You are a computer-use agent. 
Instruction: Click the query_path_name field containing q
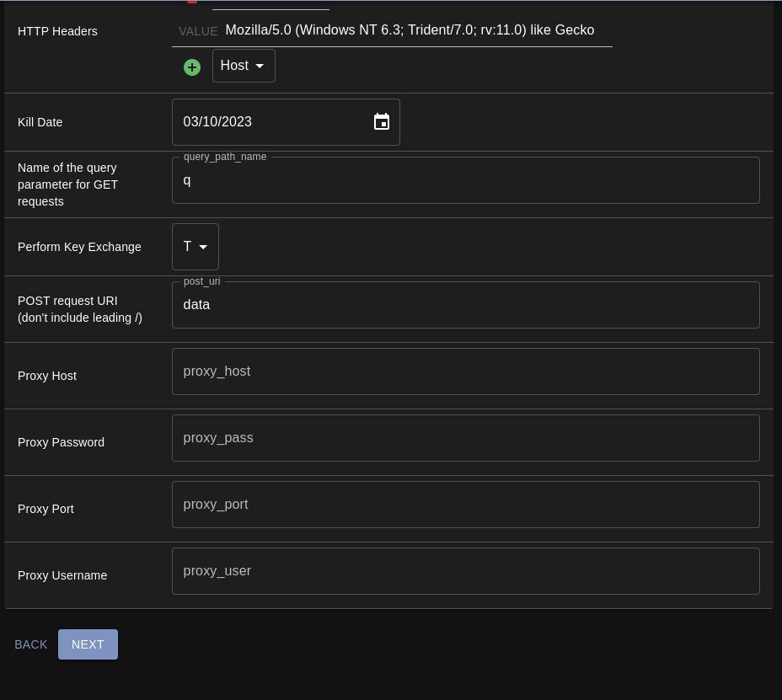click(x=465, y=180)
